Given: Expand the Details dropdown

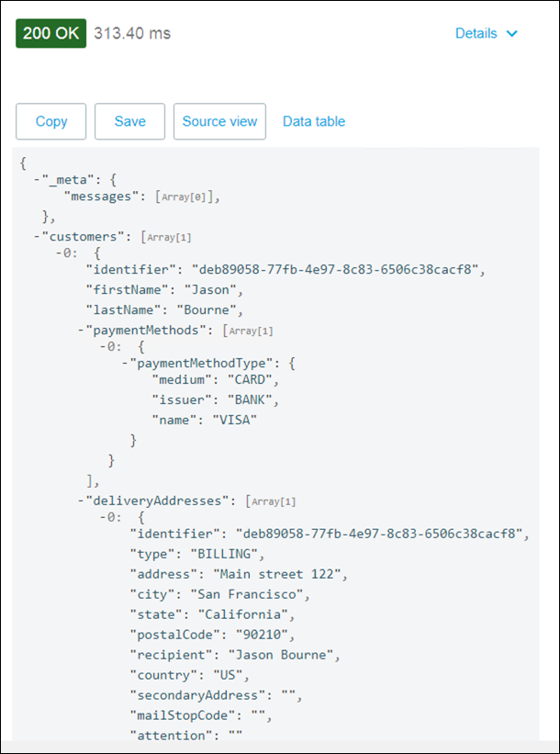Looking at the screenshot, I should 486,33.
